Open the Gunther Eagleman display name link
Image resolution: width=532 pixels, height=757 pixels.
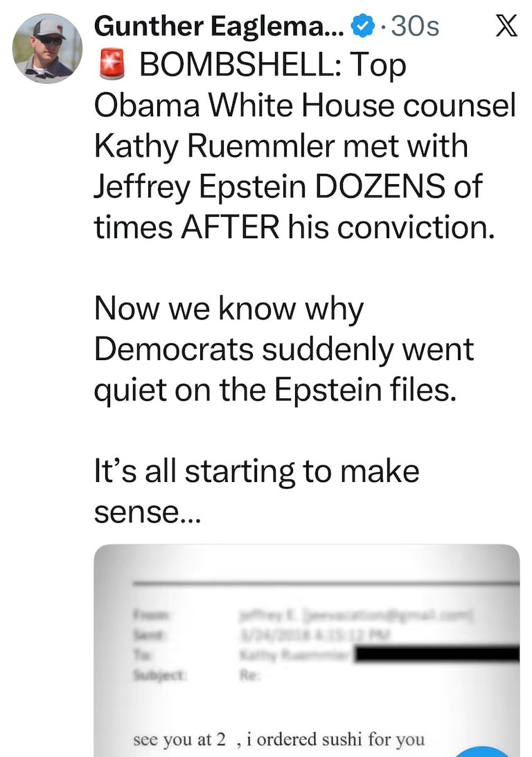219,26
